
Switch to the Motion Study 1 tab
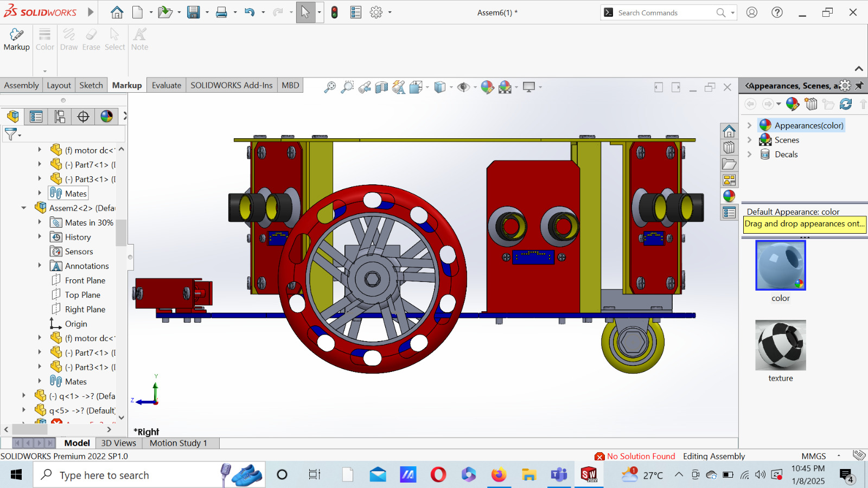(179, 443)
